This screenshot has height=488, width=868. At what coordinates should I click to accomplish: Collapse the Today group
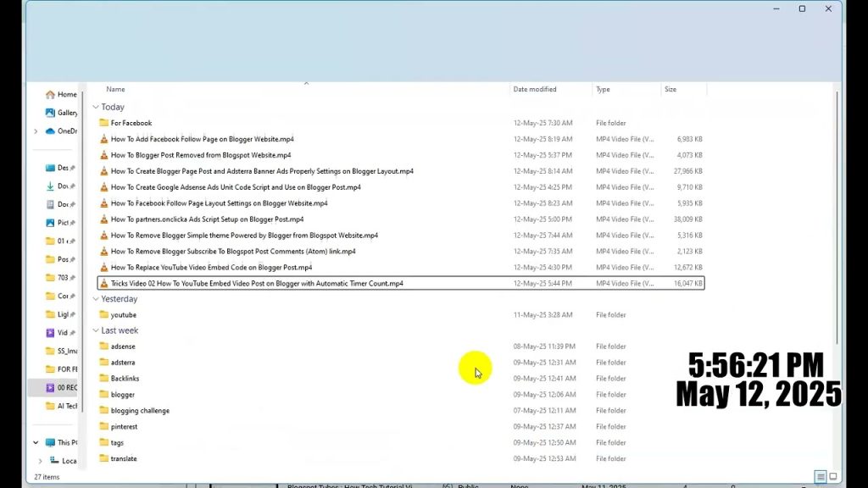[96, 108]
